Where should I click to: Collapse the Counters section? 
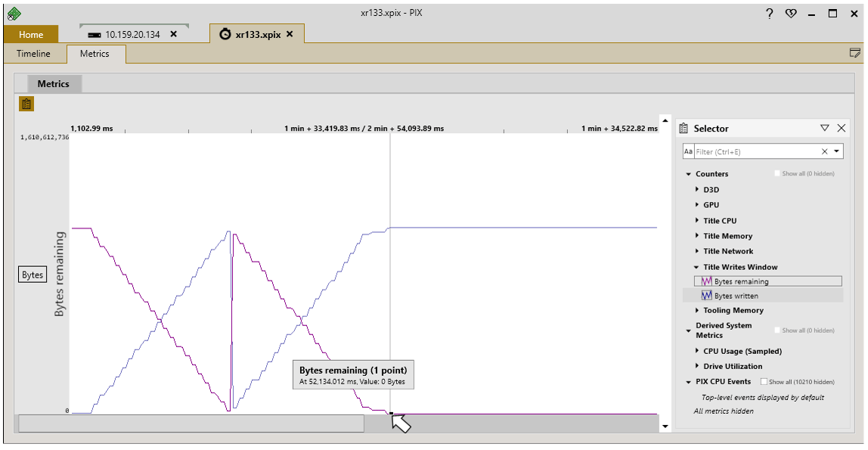pos(689,174)
